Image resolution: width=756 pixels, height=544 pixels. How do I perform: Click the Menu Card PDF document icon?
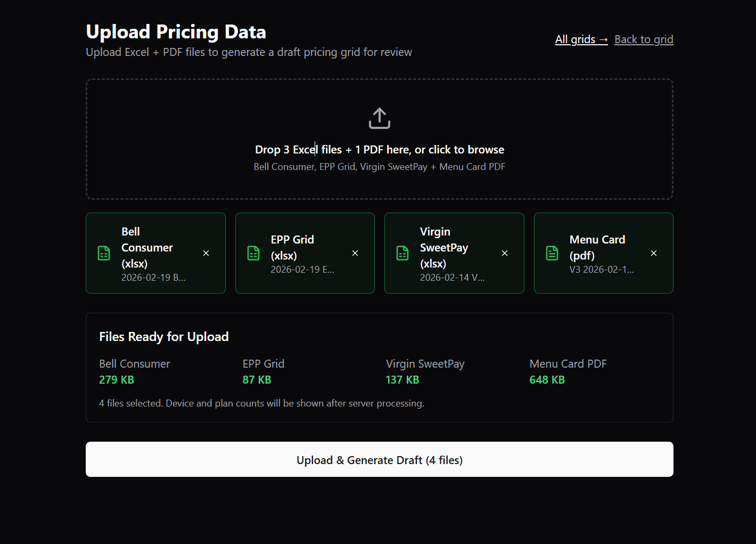[552, 253]
